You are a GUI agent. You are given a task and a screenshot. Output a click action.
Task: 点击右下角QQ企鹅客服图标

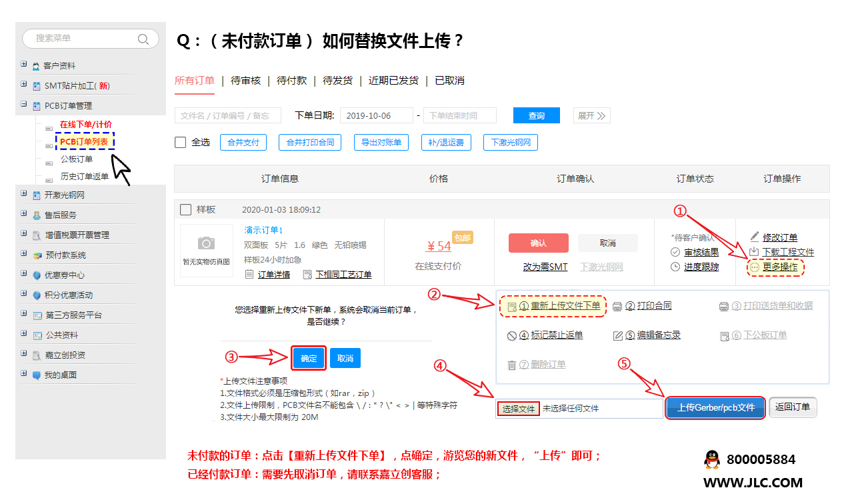point(712,459)
